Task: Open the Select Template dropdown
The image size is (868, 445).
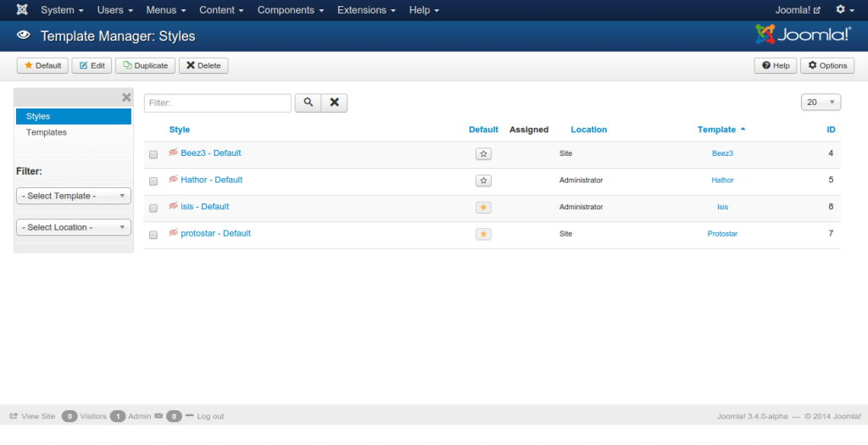Action: (74, 196)
